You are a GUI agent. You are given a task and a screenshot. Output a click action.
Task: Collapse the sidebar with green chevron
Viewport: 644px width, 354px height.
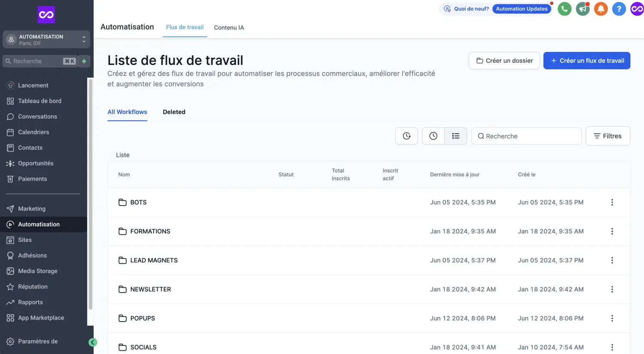click(x=93, y=342)
